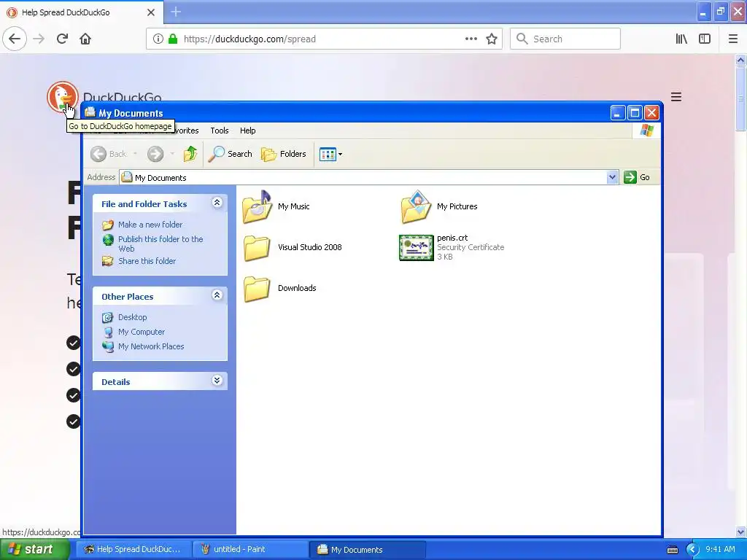This screenshot has height=560, width=747.
Task: Select the My Pictures folder icon
Action: 416,207
